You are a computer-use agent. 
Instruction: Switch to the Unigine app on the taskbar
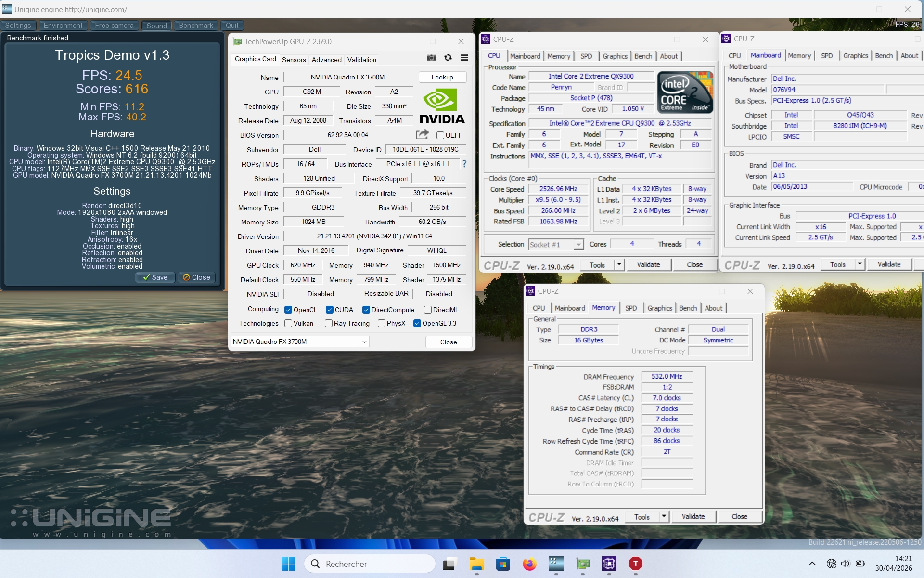point(556,564)
